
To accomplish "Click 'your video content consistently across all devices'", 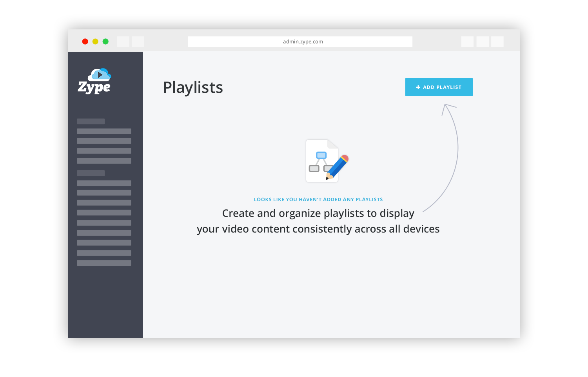I will pyautogui.click(x=318, y=229).
